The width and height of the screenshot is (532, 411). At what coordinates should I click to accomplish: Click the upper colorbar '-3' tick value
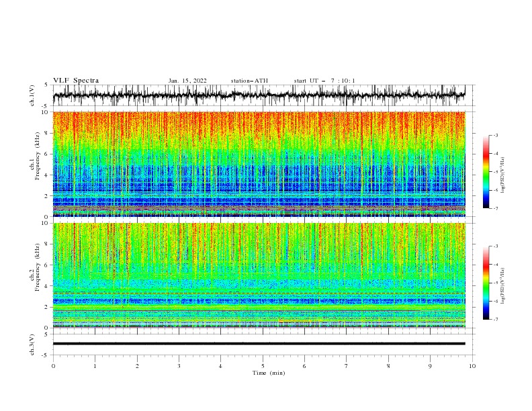[x=495, y=135]
